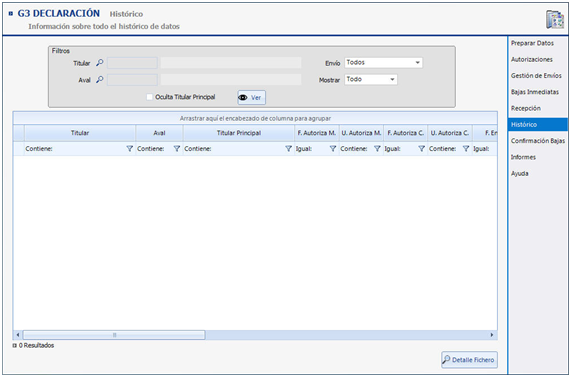Image resolution: width=571 pixels, height=377 pixels.
Task: Select Bajas Inmediatas in the side menu
Action: tap(535, 92)
